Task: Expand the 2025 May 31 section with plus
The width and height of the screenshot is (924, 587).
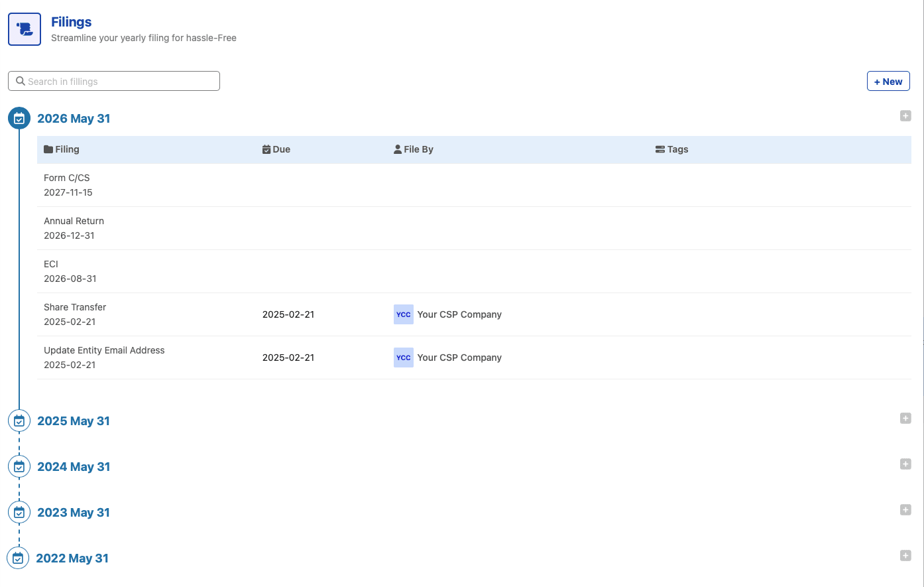Action: [905, 419]
